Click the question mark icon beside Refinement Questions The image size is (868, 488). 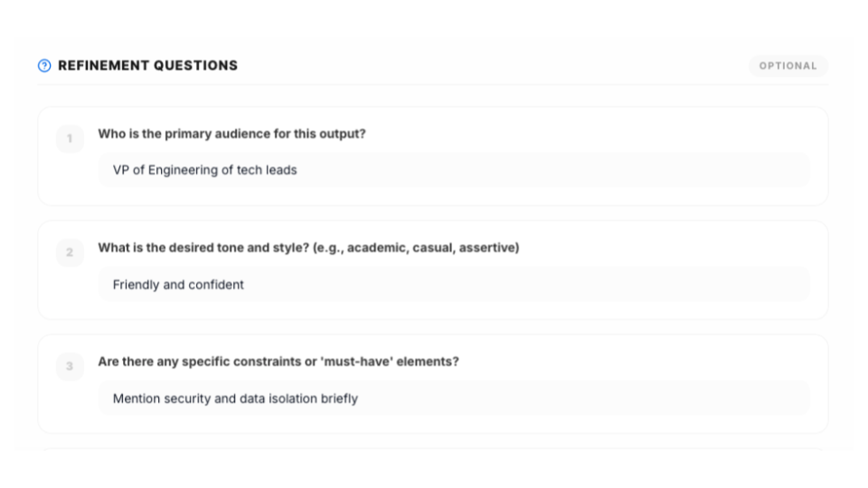pos(44,66)
